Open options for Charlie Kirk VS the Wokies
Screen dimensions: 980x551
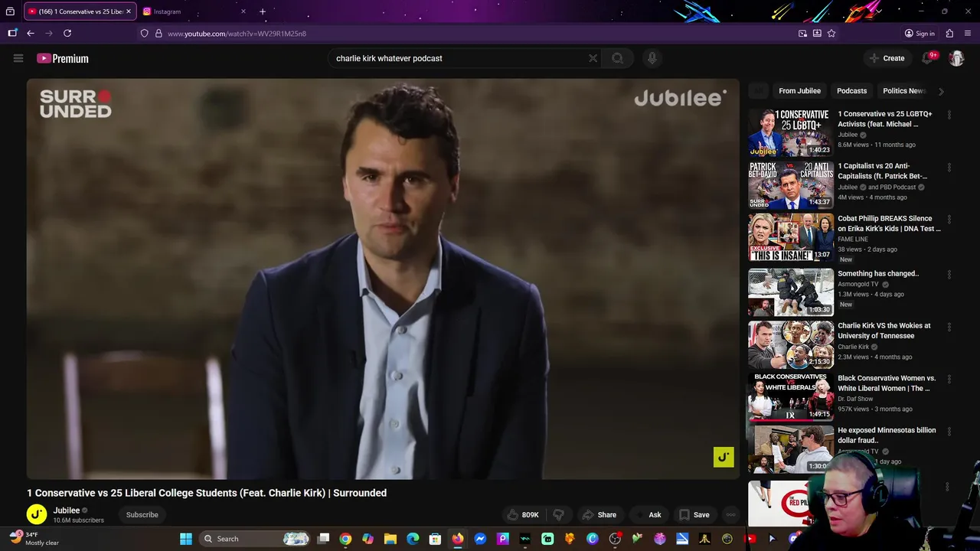pos(949,327)
